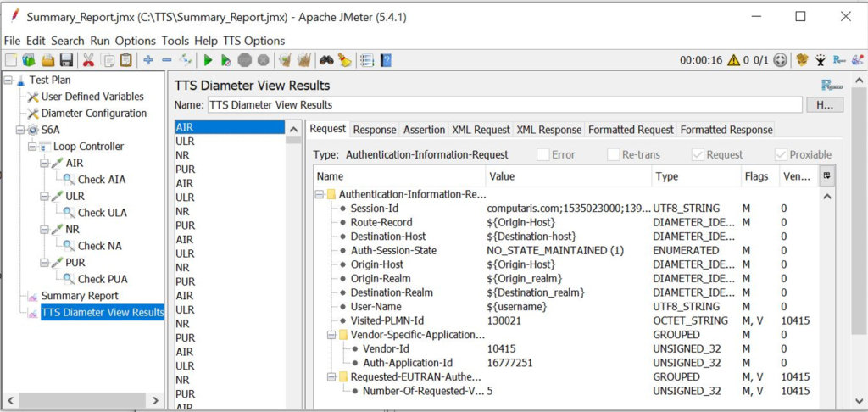The height and width of the screenshot is (412, 868).
Task: Collapse the Vendor-Specific-Application group row
Action: tap(331, 335)
